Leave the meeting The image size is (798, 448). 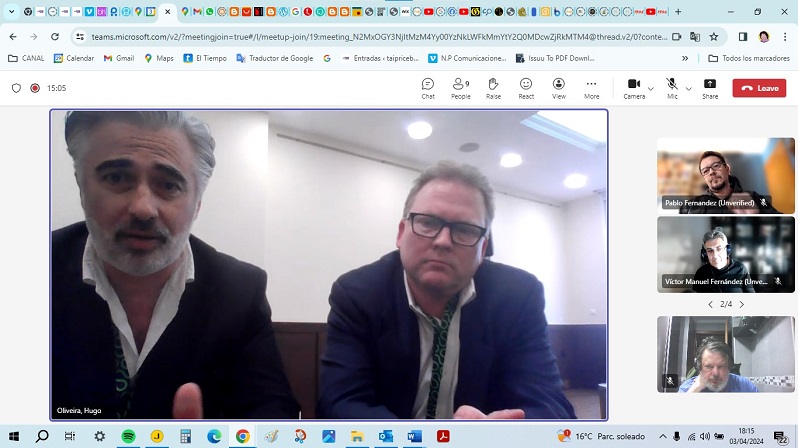pos(759,88)
